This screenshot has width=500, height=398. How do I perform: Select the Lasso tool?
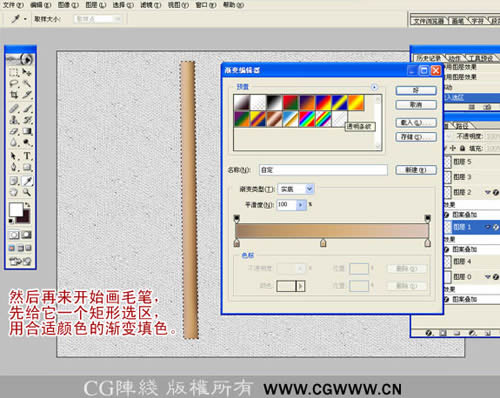[x=13, y=84]
